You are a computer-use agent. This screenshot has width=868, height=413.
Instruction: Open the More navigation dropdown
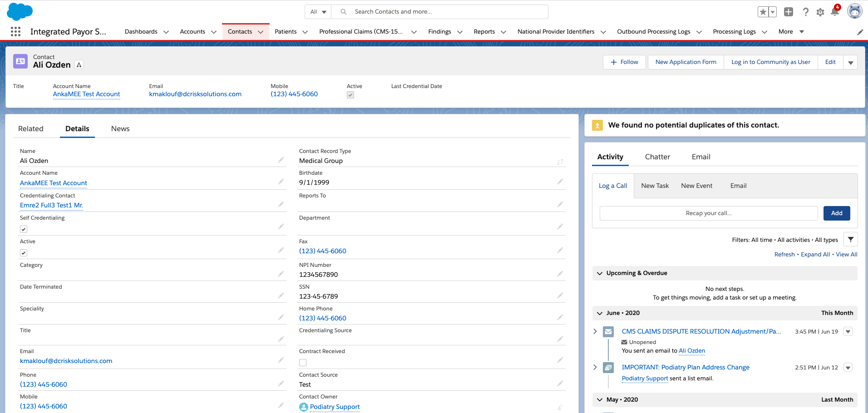(791, 31)
